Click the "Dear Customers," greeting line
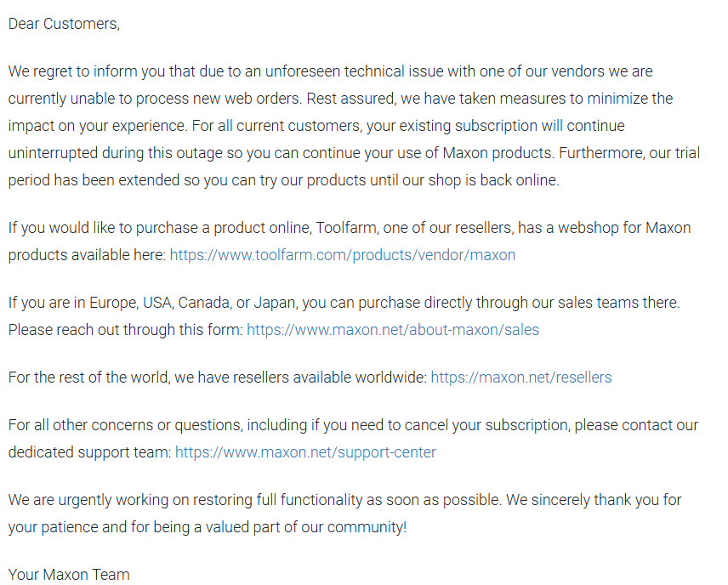The image size is (728, 585). 64,24
